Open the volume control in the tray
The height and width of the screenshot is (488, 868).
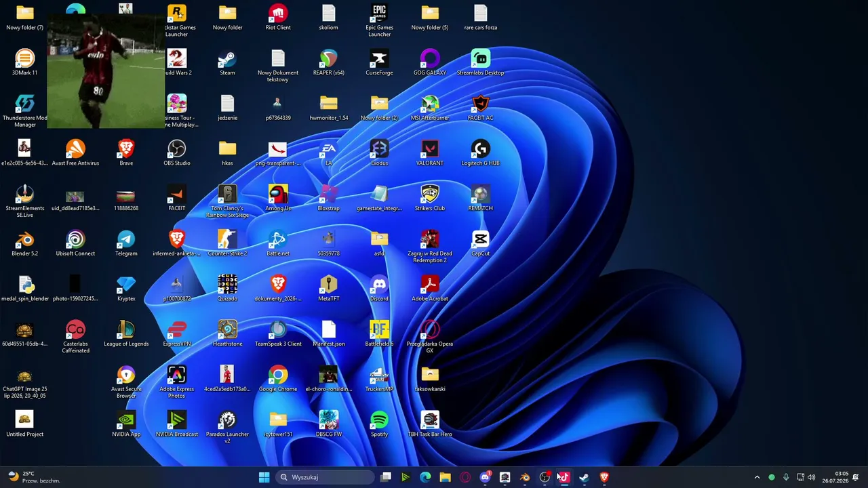coord(812,477)
